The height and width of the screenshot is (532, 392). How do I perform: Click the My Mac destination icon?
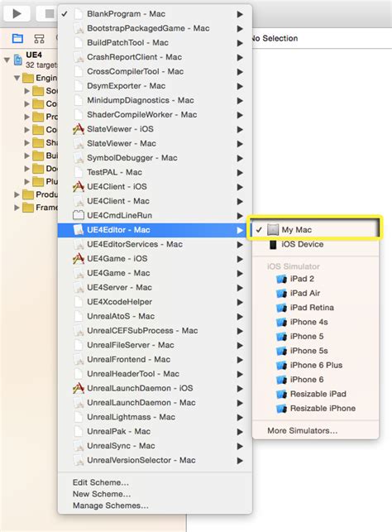coord(273,230)
